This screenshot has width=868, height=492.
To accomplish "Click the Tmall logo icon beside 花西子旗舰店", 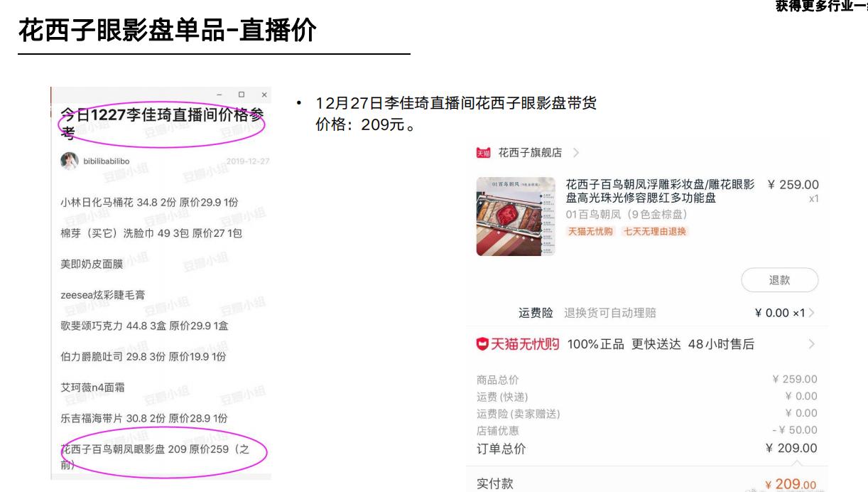I will 483,153.
